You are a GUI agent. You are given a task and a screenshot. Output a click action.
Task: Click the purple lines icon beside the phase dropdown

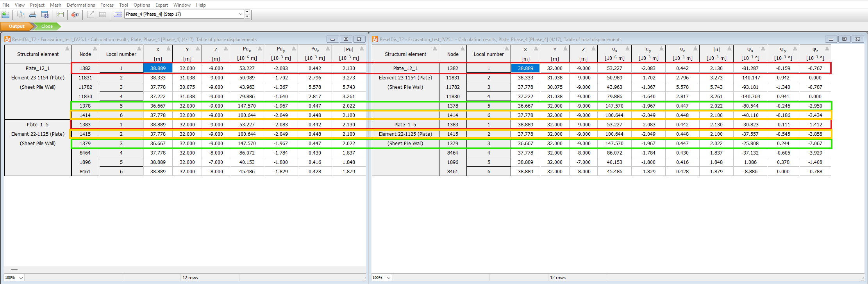(x=118, y=14)
